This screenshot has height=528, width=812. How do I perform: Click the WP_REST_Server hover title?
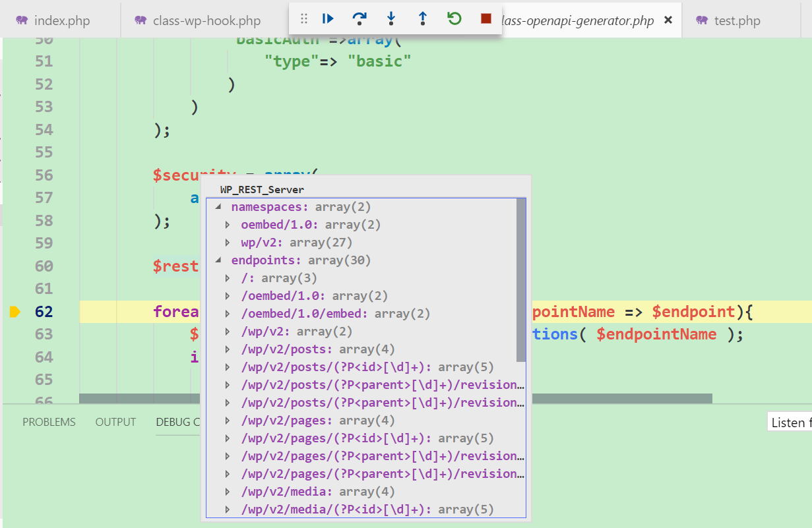262,190
